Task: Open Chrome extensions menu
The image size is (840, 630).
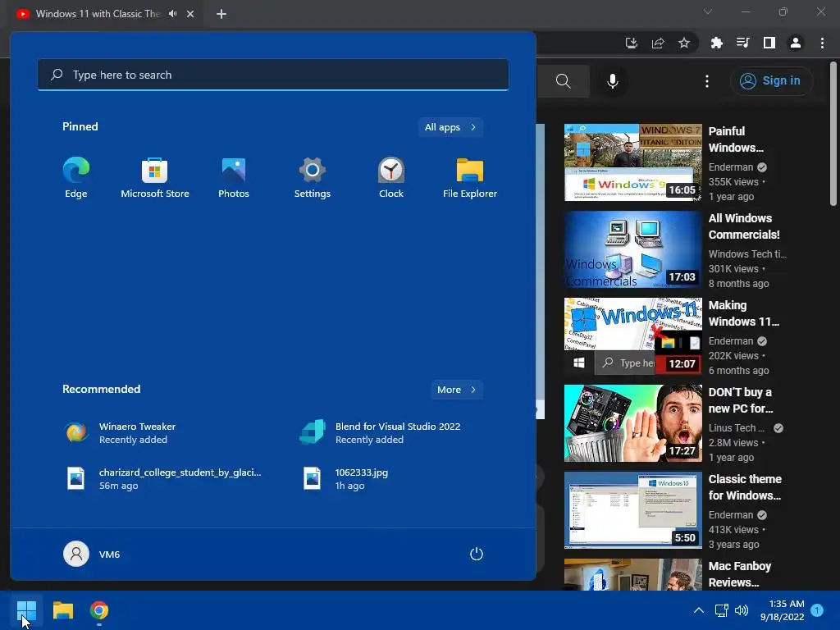Action: 716,43
